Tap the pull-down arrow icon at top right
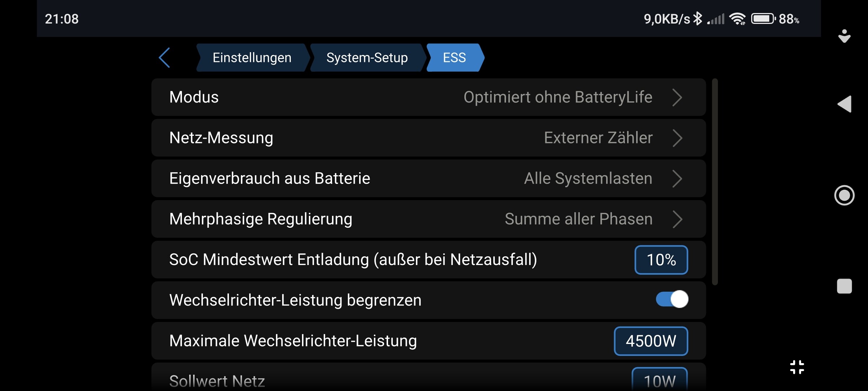 click(x=844, y=36)
